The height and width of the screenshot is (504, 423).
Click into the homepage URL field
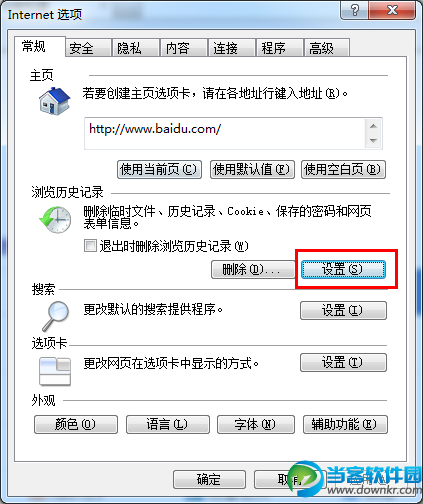tap(225, 133)
